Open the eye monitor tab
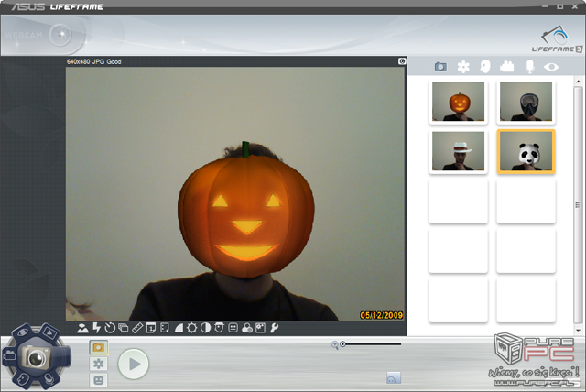The height and width of the screenshot is (392, 586). [551, 67]
